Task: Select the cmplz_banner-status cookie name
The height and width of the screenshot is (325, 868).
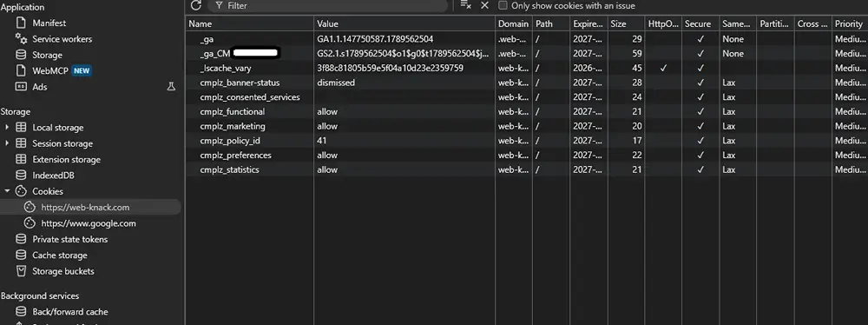Action: pos(240,82)
